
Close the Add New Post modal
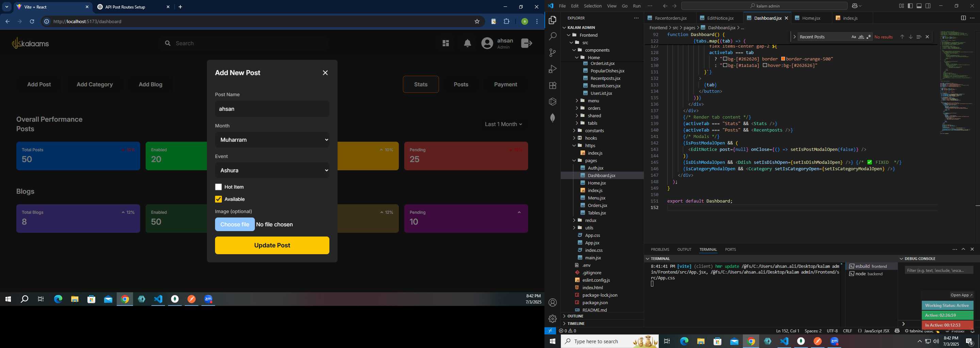325,73
